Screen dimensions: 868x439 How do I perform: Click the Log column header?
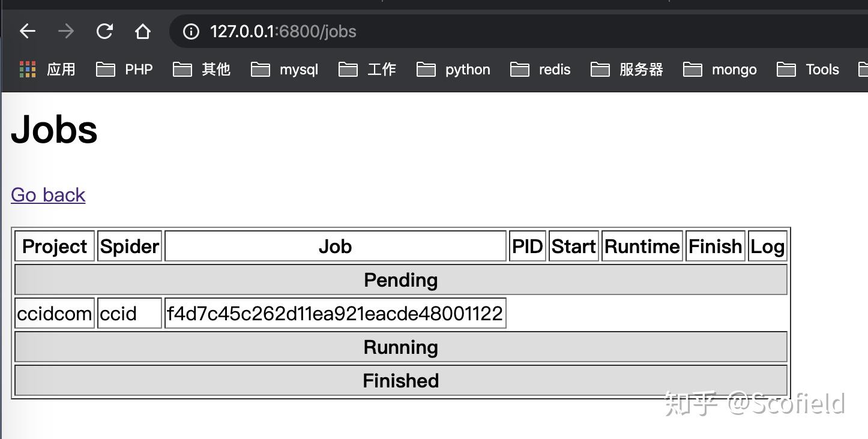(767, 246)
